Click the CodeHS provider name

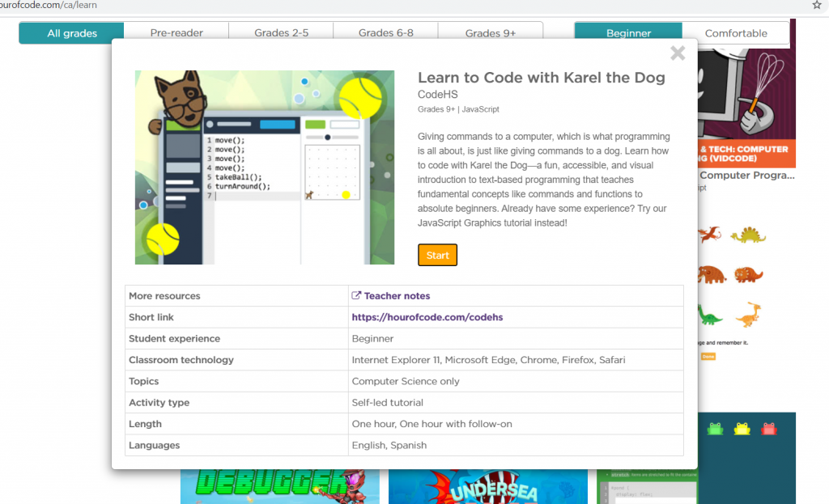pyautogui.click(x=438, y=95)
